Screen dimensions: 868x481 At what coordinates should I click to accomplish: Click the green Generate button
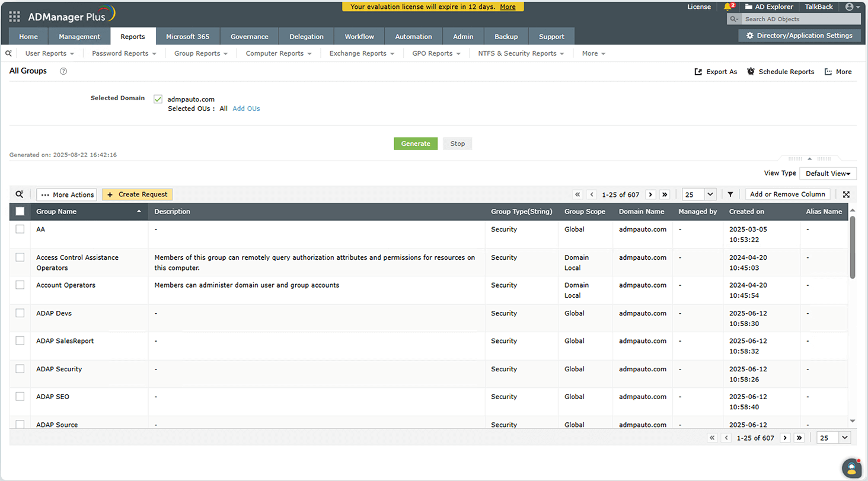416,144
